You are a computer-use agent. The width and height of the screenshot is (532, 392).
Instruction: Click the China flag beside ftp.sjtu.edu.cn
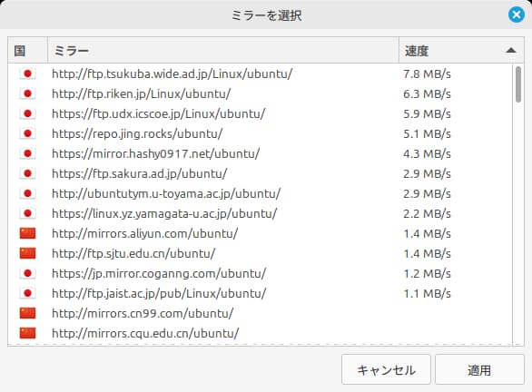pyautogui.click(x=27, y=254)
